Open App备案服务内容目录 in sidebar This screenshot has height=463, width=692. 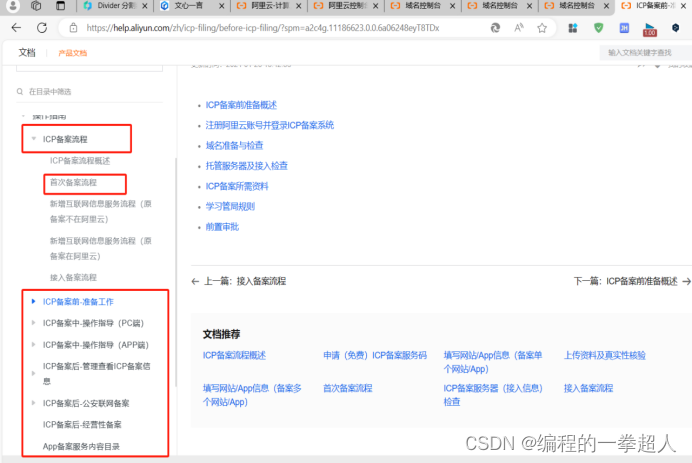point(81,446)
